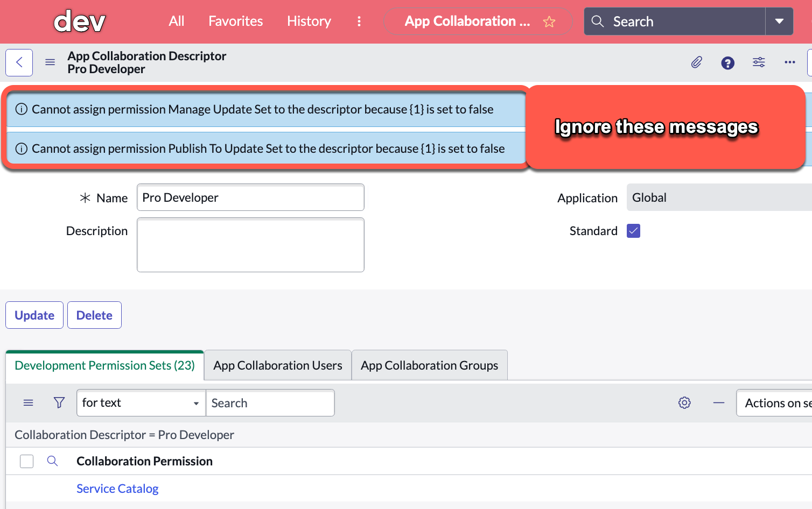Viewport: 812px width, 509px height.
Task: Click the Description text area
Action: tap(250, 245)
